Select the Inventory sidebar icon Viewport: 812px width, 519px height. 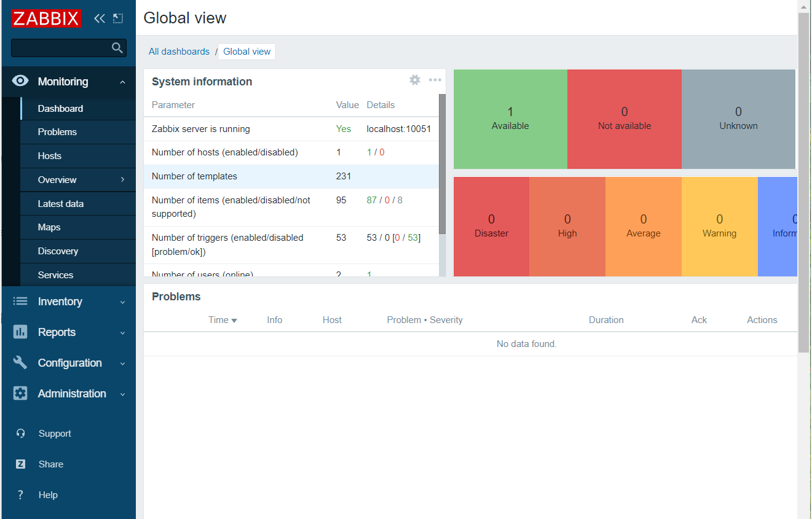tap(20, 301)
